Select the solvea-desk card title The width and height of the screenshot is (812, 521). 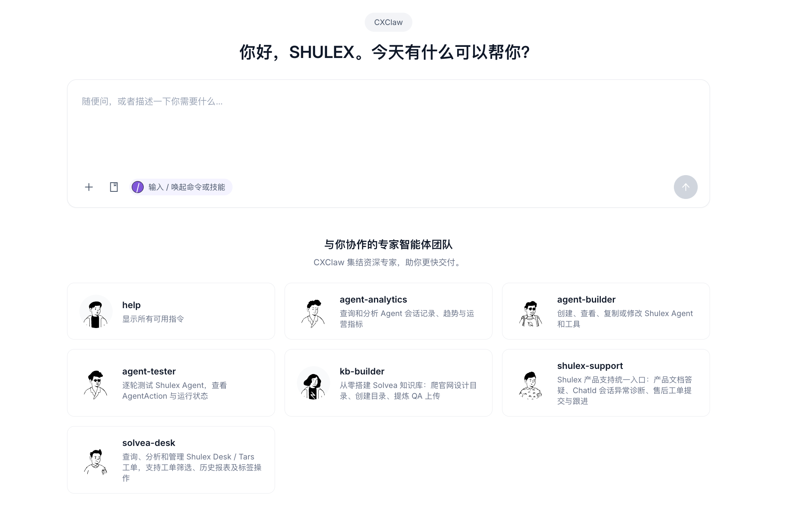tap(148, 443)
